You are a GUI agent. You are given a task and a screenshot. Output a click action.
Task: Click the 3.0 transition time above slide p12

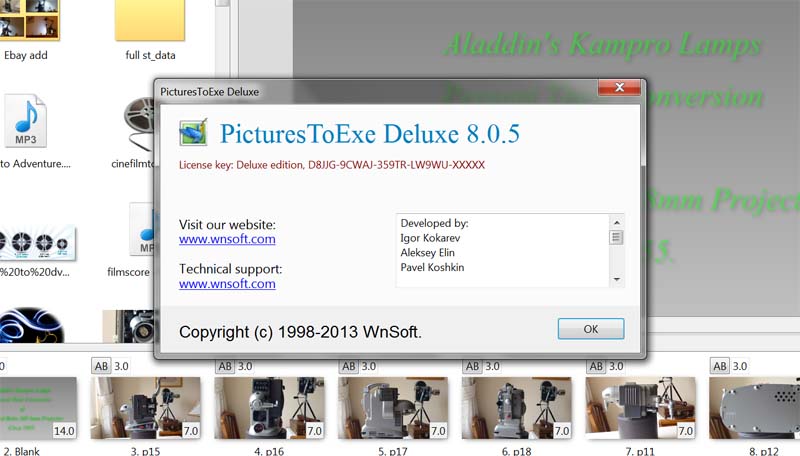(x=740, y=366)
